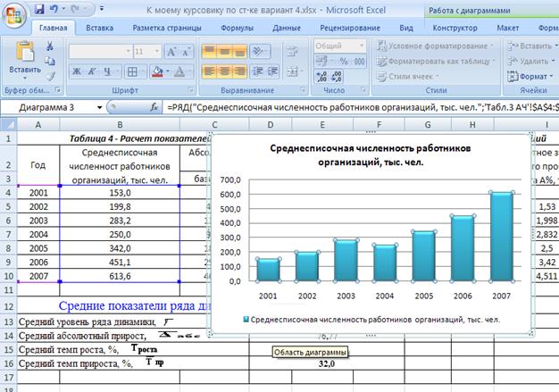Increase the font size
The image size is (559, 392).
[x=171, y=52]
